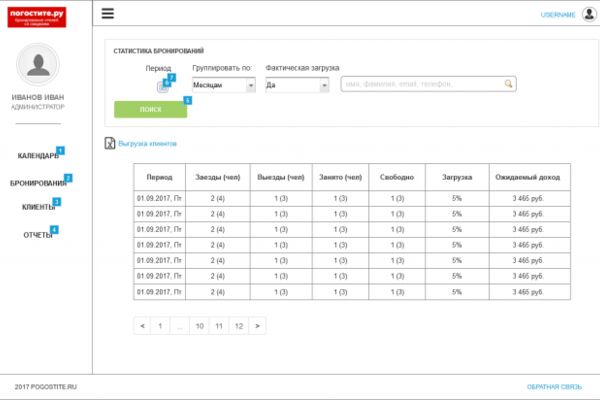600x400 pixels.
Task: Open the ОТЧЕТЫ section
Action: point(38,235)
